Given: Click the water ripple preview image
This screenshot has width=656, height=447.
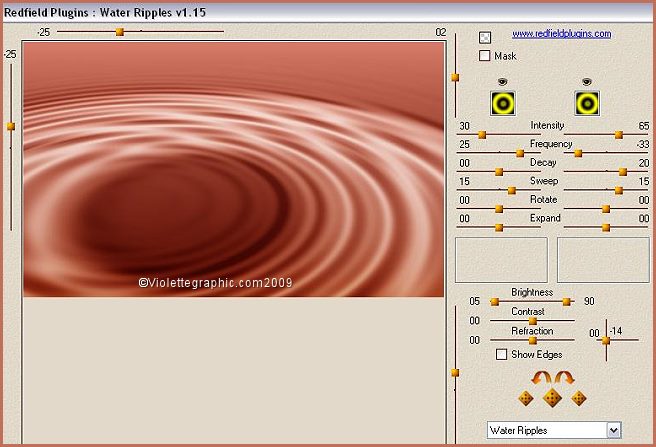Looking at the screenshot, I should (233, 170).
